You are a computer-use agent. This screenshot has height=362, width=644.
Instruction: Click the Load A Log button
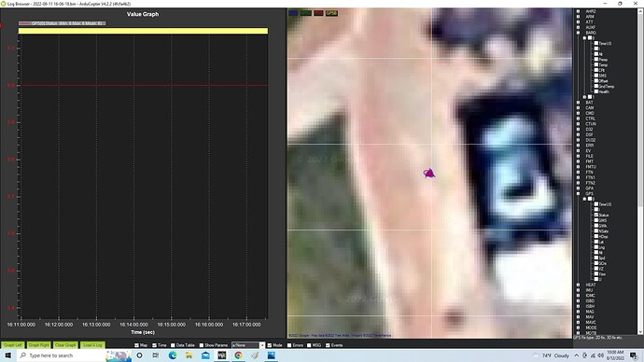coord(92,345)
